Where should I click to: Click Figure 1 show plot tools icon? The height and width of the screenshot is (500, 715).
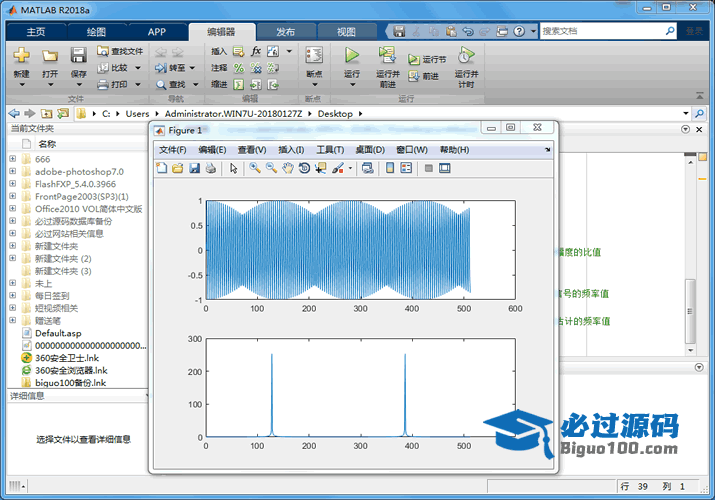point(445,168)
